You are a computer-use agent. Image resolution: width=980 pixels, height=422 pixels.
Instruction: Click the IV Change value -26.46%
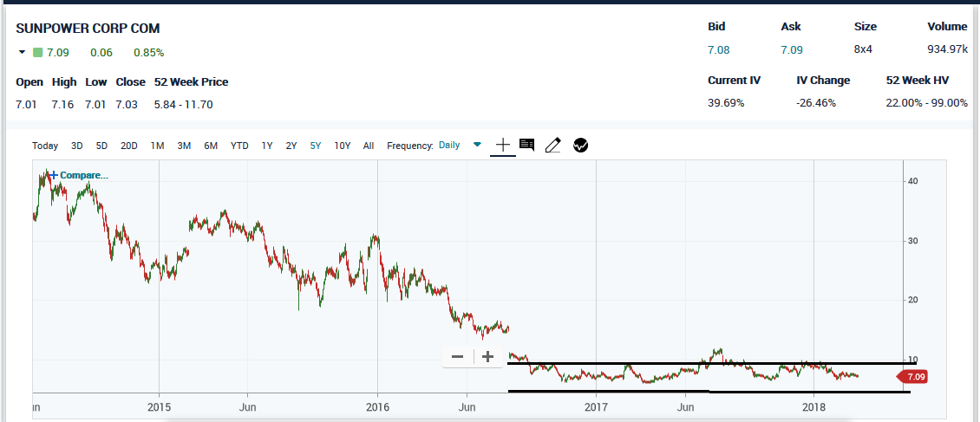pyautogui.click(x=815, y=103)
